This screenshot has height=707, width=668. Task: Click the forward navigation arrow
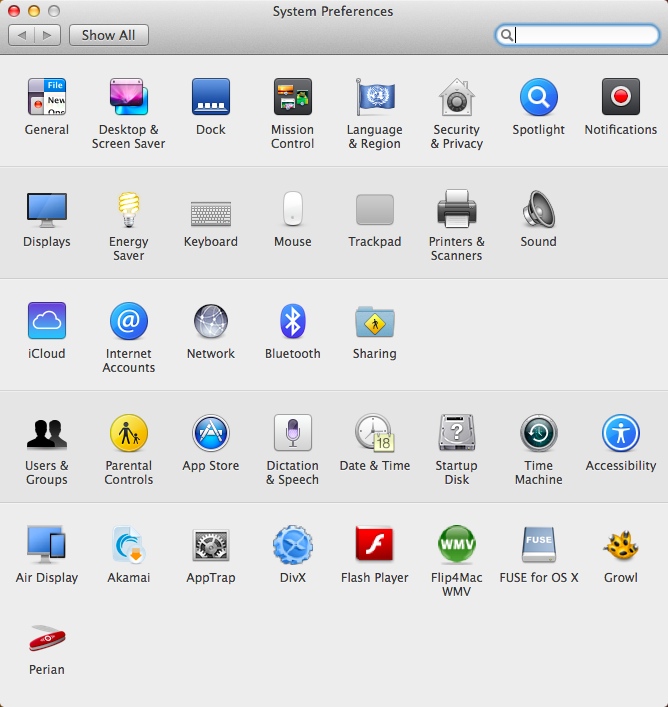tap(47, 35)
